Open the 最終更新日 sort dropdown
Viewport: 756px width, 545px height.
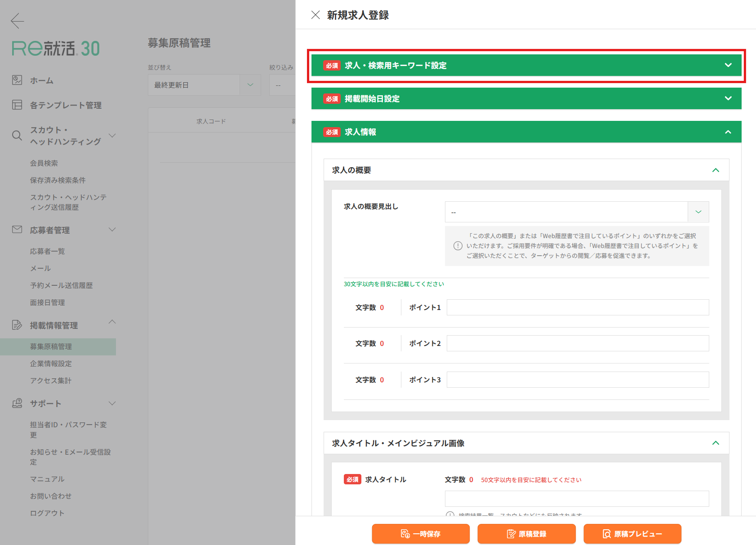coord(205,85)
